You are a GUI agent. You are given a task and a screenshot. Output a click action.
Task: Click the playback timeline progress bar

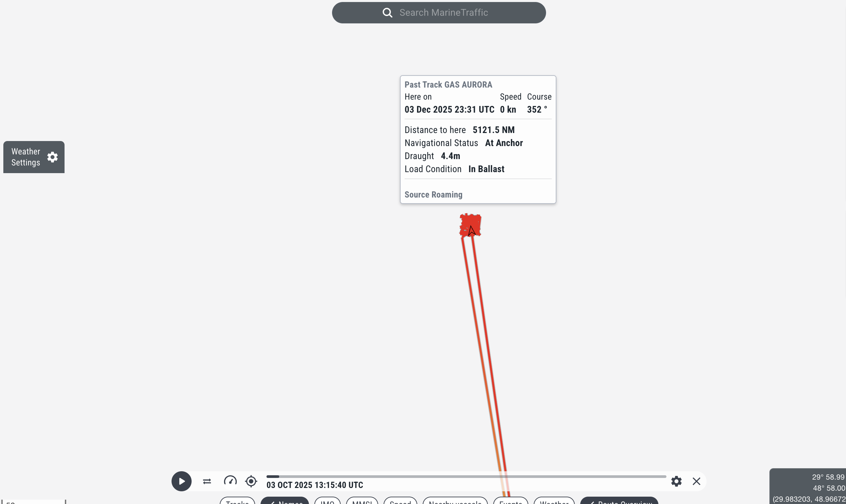(466, 477)
